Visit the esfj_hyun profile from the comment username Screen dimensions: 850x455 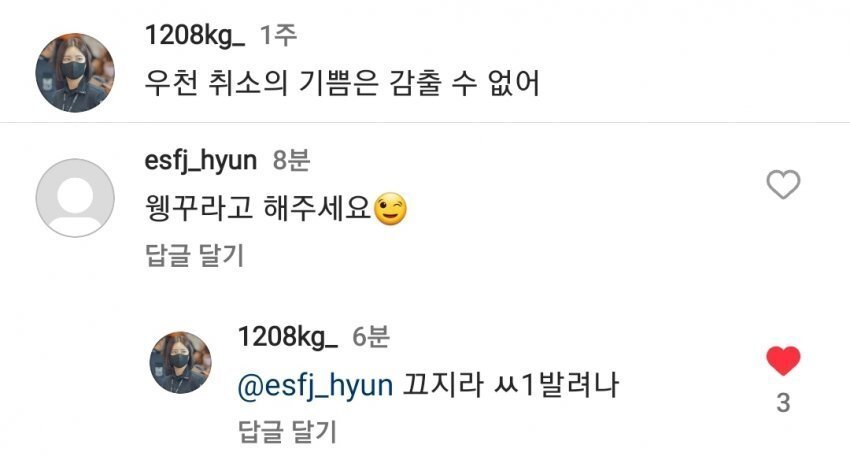tap(201, 161)
